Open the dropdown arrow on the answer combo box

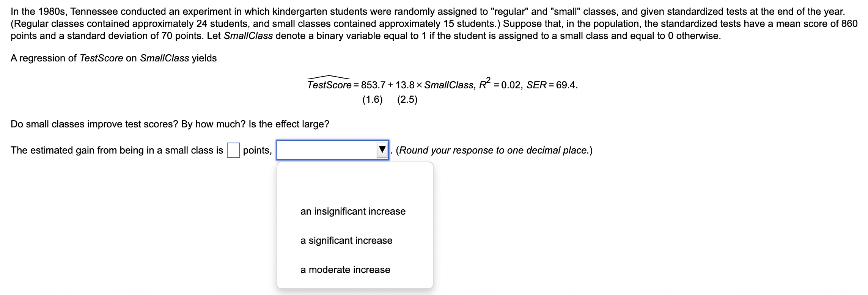point(382,150)
